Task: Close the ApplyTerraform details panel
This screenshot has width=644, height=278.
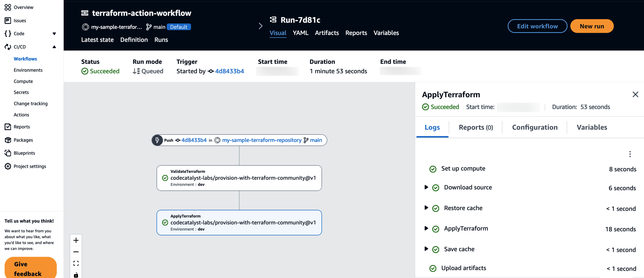Action: [x=635, y=94]
